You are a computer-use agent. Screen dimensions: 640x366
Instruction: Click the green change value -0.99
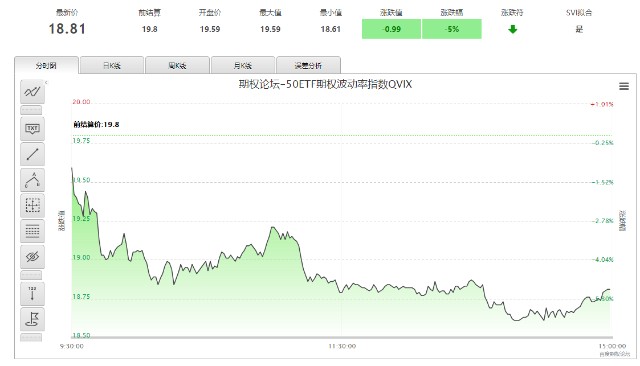click(391, 29)
